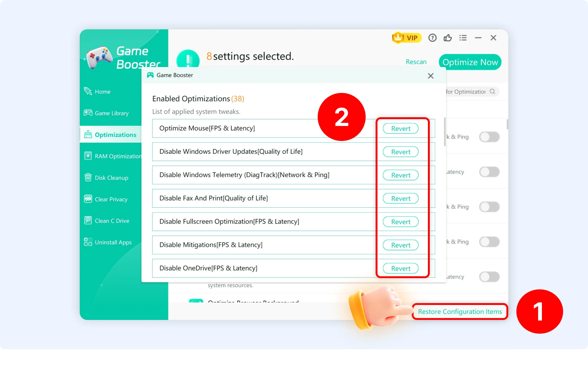This screenshot has width=588, height=372.
Task: Click "Disable OneDrive[FPS & Latency]" text
Action: (208, 268)
